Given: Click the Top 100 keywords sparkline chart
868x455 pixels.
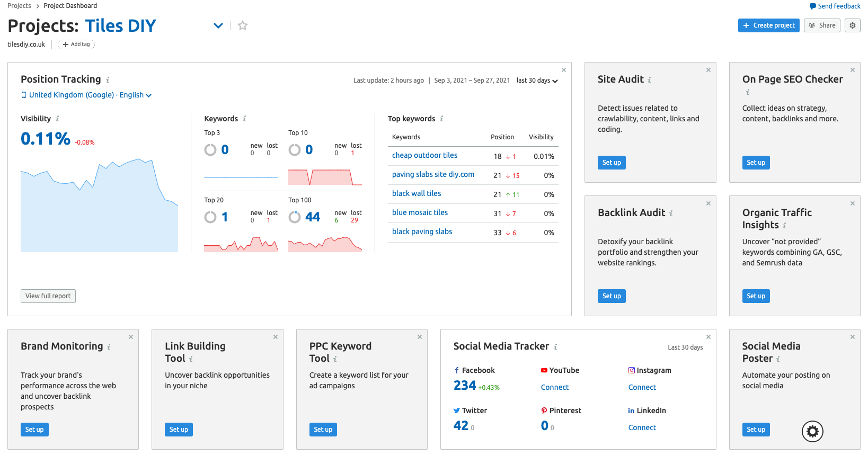Looking at the screenshot, I should pyautogui.click(x=325, y=244).
